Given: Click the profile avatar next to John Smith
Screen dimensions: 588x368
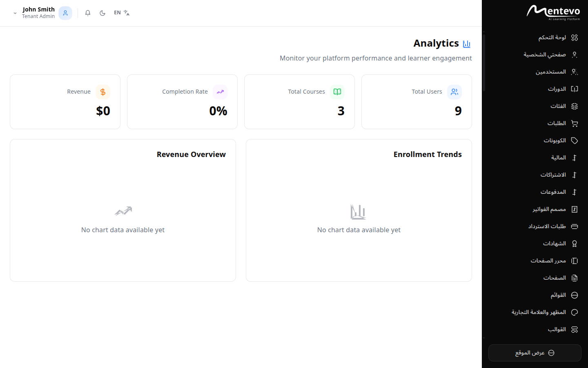Looking at the screenshot, I should pos(65,13).
